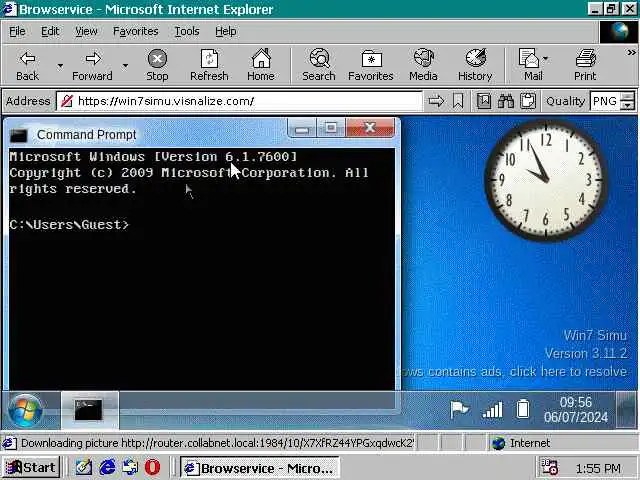
Task: Click the Quality field showing PNG
Action: 605,101
